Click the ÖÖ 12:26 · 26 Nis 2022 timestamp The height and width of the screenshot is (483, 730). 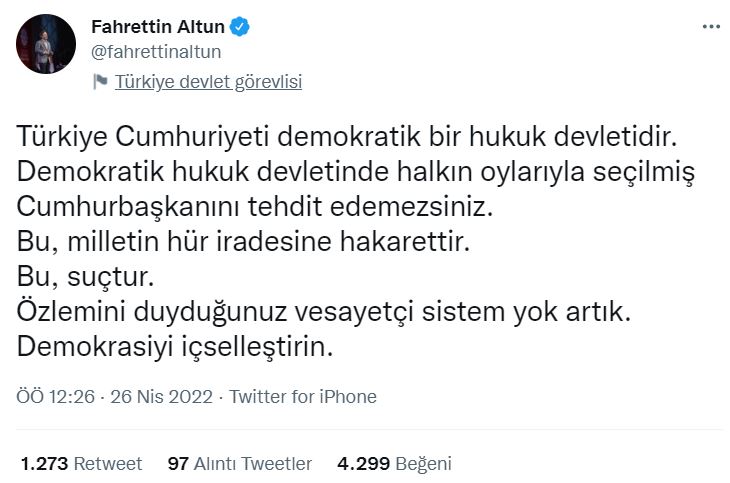[116, 397]
